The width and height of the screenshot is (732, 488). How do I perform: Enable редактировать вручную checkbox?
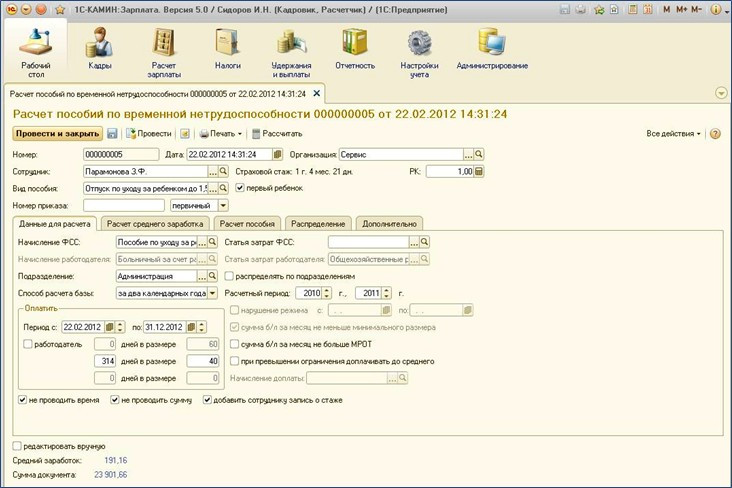pyautogui.click(x=17, y=446)
